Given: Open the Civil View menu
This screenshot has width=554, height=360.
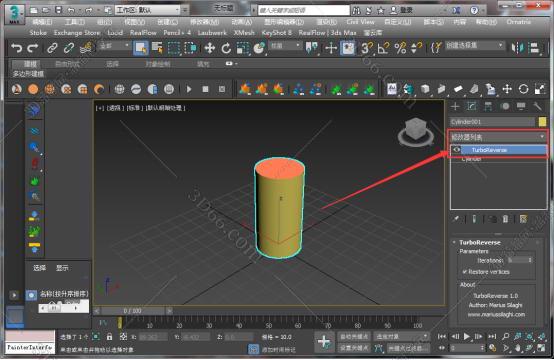Looking at the screenshot, I should click(x=360, y=22).
